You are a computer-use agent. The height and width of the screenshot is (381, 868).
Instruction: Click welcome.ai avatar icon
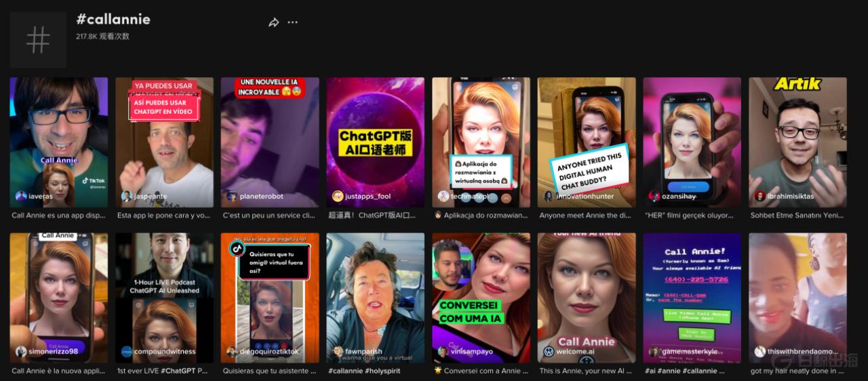549,352
